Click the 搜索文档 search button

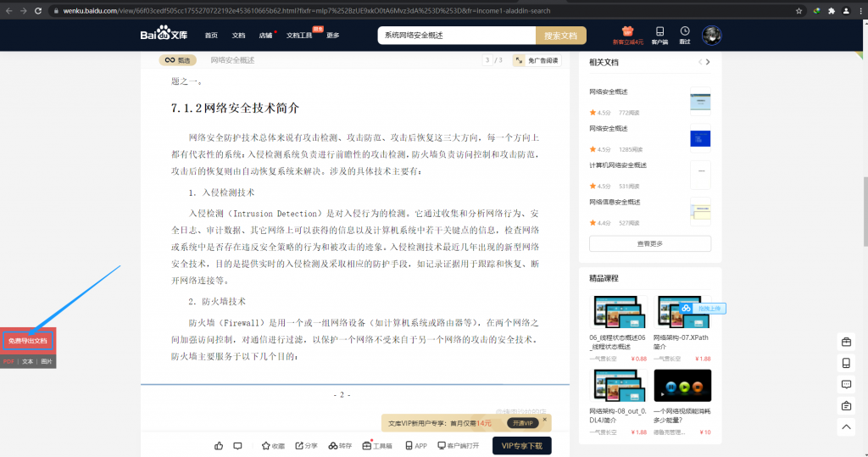[561, 36]
